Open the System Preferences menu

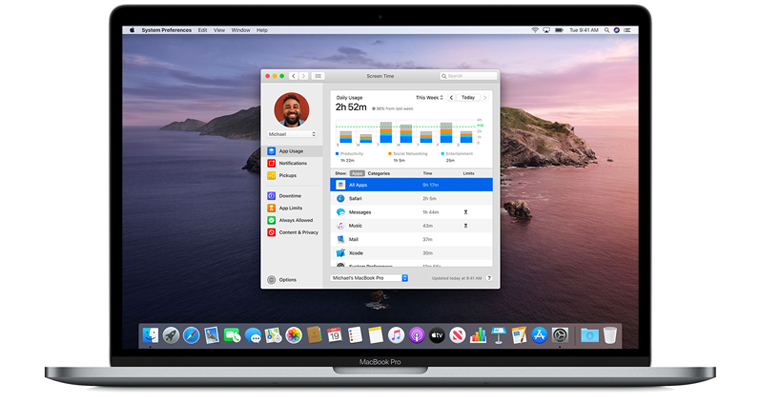166,30
